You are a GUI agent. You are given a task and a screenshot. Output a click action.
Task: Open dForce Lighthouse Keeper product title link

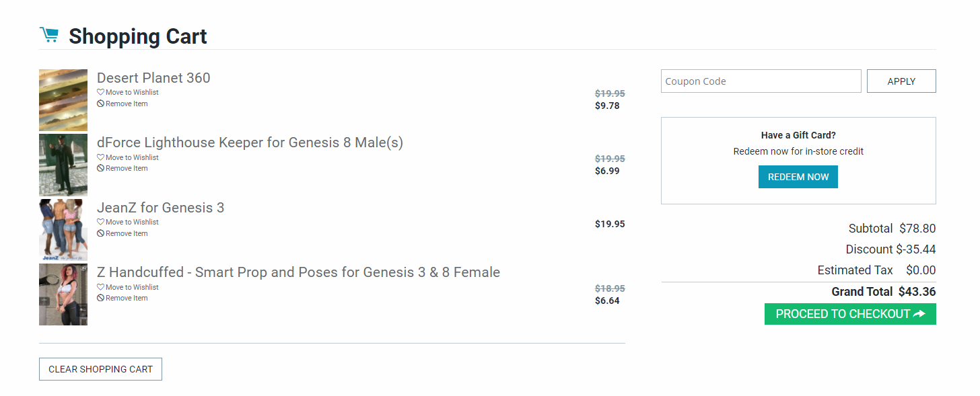250,143
